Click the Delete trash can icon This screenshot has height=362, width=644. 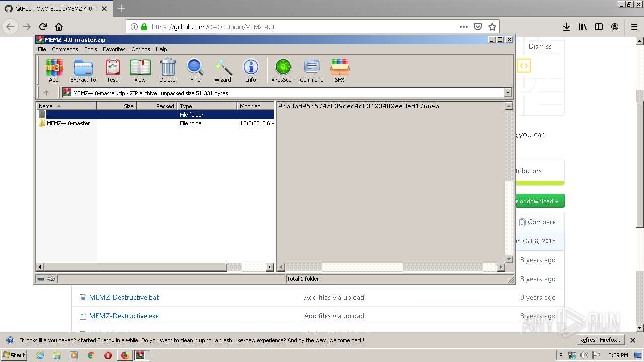point(168,70)
